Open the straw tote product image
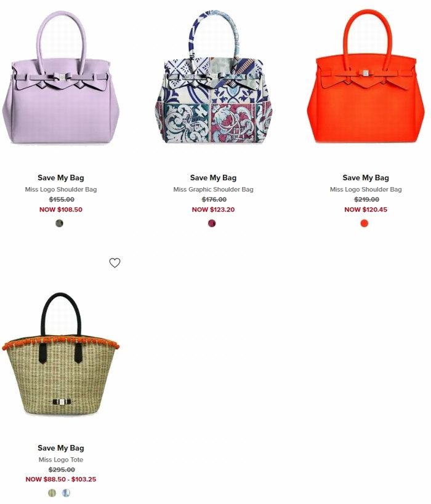 [x=61, y=354]
